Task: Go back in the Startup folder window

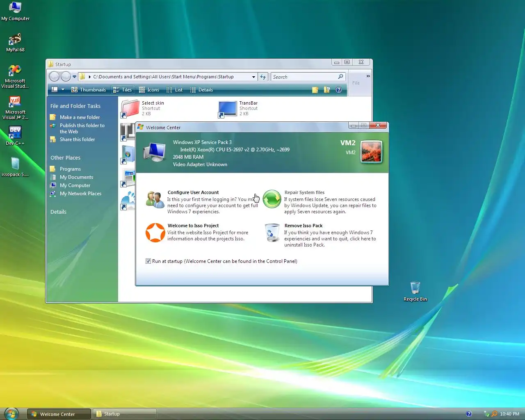Action: pyautogui.click(x=54, y=77)
